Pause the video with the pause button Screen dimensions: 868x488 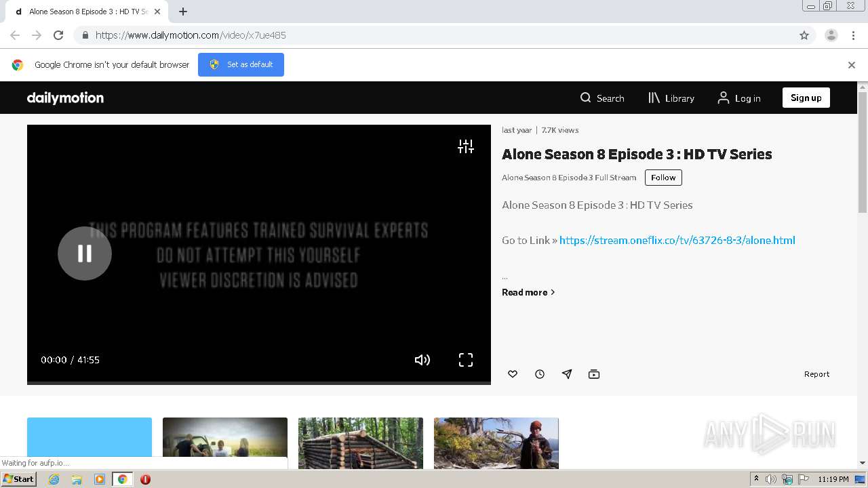click(85, 253)
